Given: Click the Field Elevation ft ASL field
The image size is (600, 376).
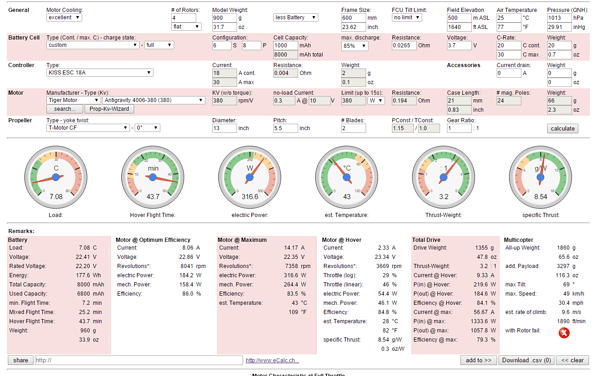Looking at the screenshot, I should (459, 27).
